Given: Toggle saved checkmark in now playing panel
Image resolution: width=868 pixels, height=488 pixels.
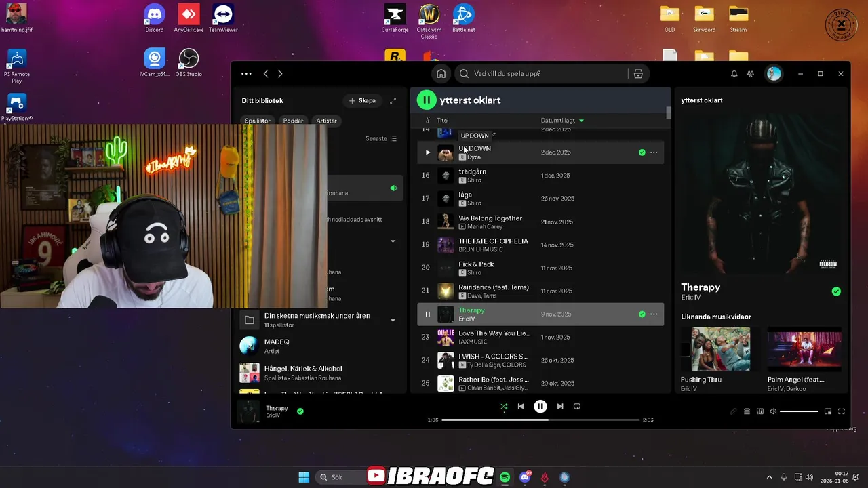Looking at the screenshot, I should coord(836,291).
